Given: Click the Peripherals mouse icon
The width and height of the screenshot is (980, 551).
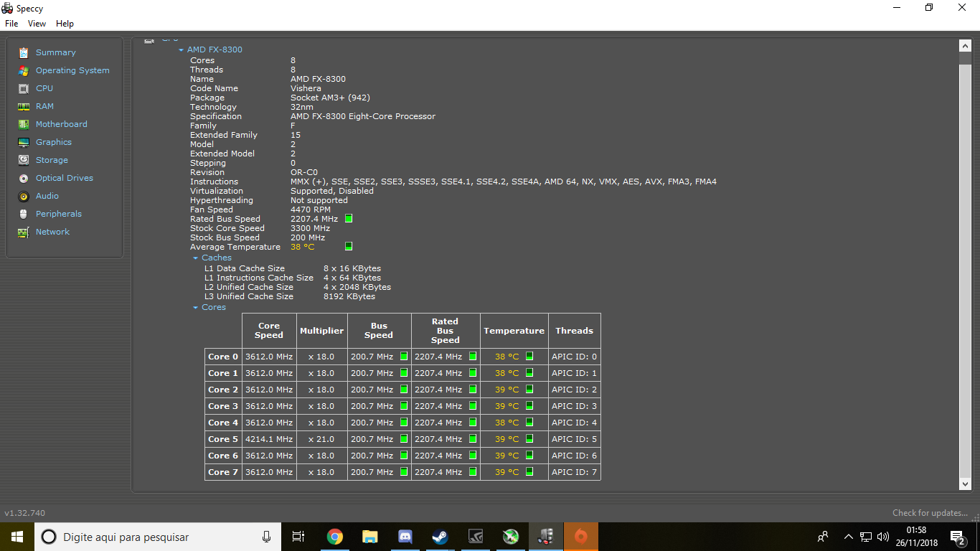Looking at the screenshot, I should pyautogui.click(x=24, y=214).
